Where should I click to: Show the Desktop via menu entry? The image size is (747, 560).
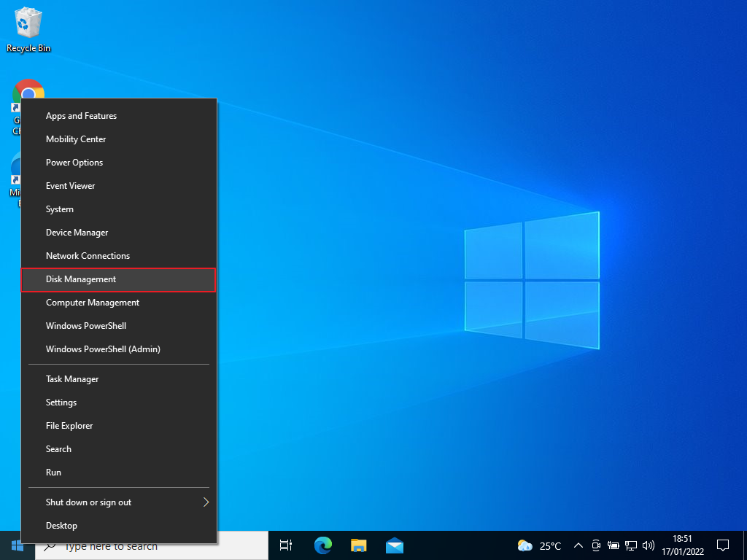click(x=119, y=526)
